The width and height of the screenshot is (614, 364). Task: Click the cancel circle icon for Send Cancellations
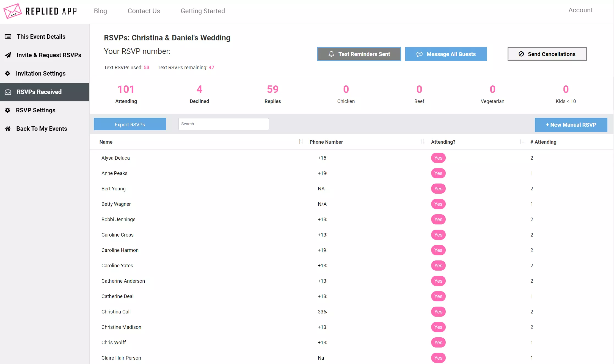520,54
